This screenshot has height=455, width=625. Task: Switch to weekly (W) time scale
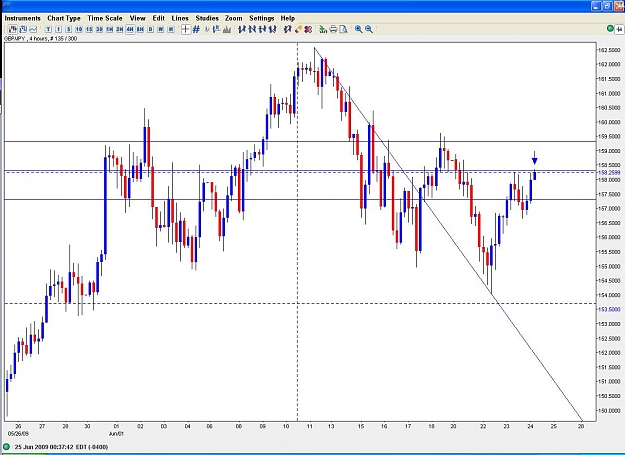pos(161,29)
